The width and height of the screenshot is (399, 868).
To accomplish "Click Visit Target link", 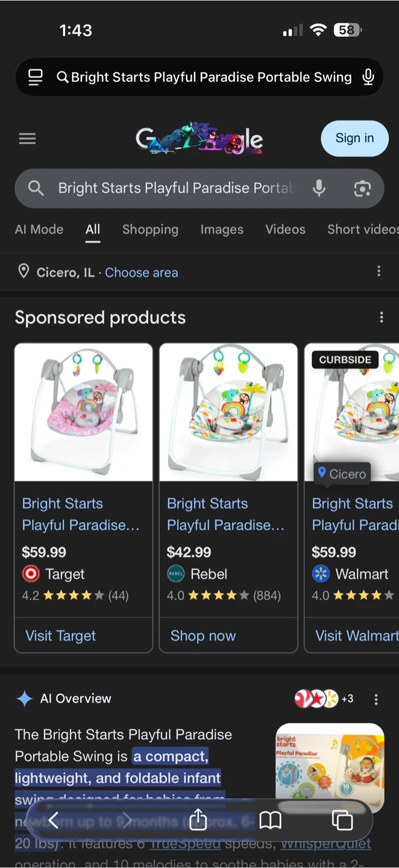I will tap(61, 635).
